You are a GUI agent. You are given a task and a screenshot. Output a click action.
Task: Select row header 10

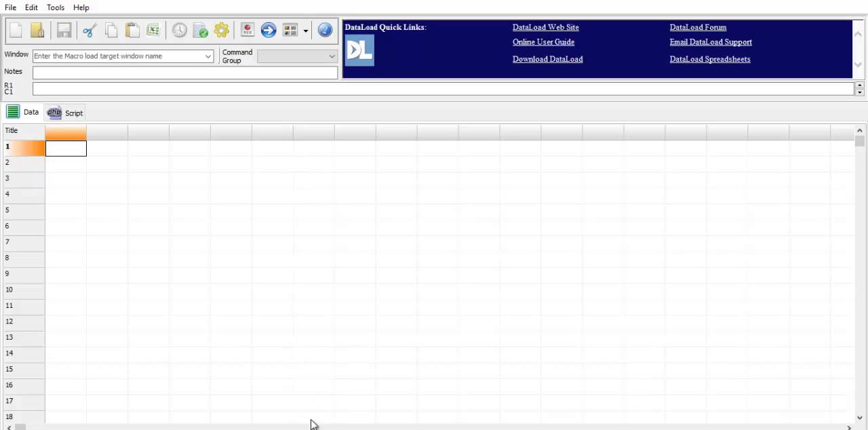24,290
